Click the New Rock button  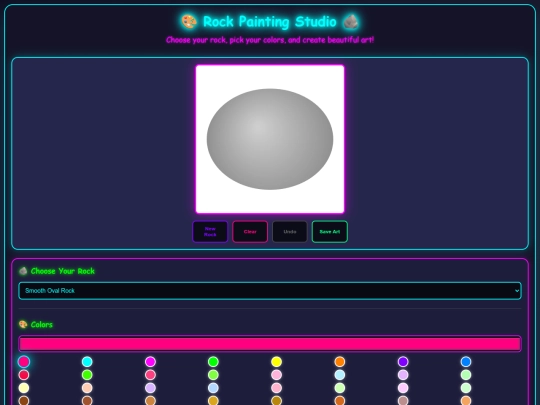[x=210, y=231]
